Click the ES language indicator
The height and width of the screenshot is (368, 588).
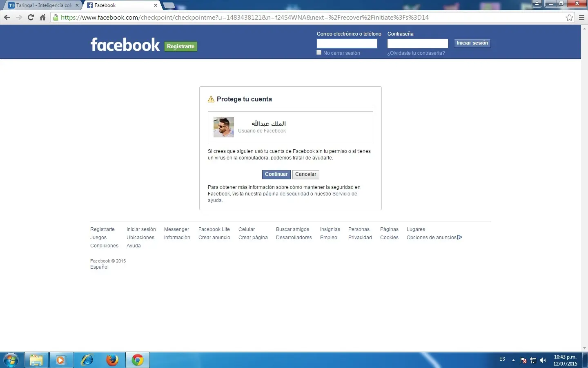coord(502,359)
